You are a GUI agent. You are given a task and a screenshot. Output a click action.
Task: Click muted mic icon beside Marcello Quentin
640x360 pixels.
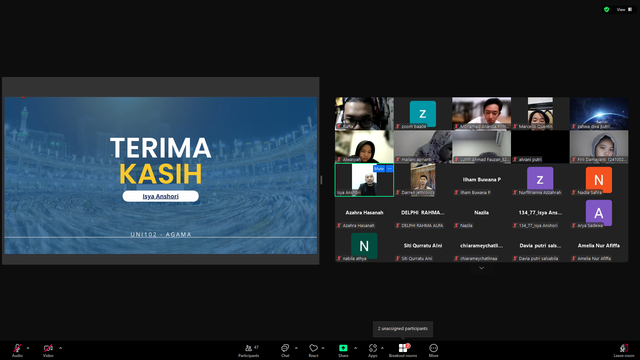pyautogui.click(x=515, y=127)
